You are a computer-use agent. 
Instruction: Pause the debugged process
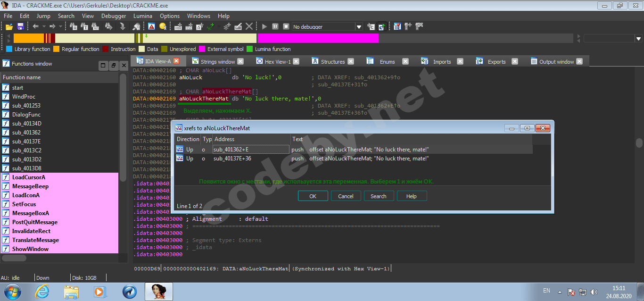(275, 27)
